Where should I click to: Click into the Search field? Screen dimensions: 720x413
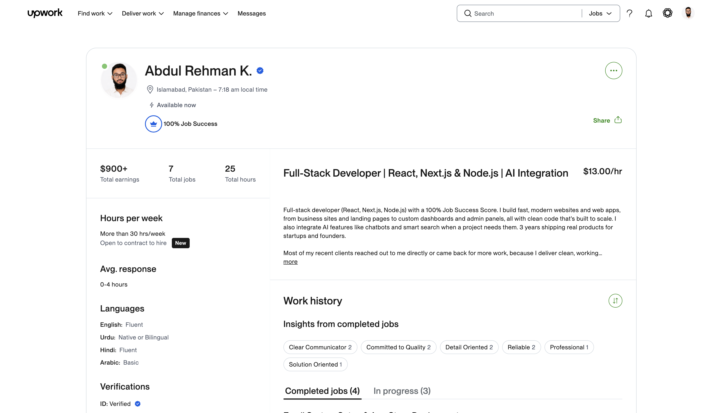point(523,14)
